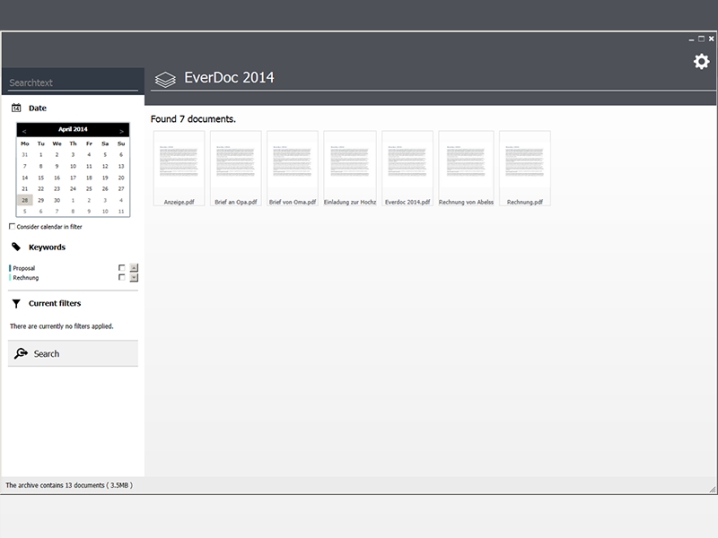Click April 2014 calendar month header
Screen dimensions: 718x538
tap(73, 130)
